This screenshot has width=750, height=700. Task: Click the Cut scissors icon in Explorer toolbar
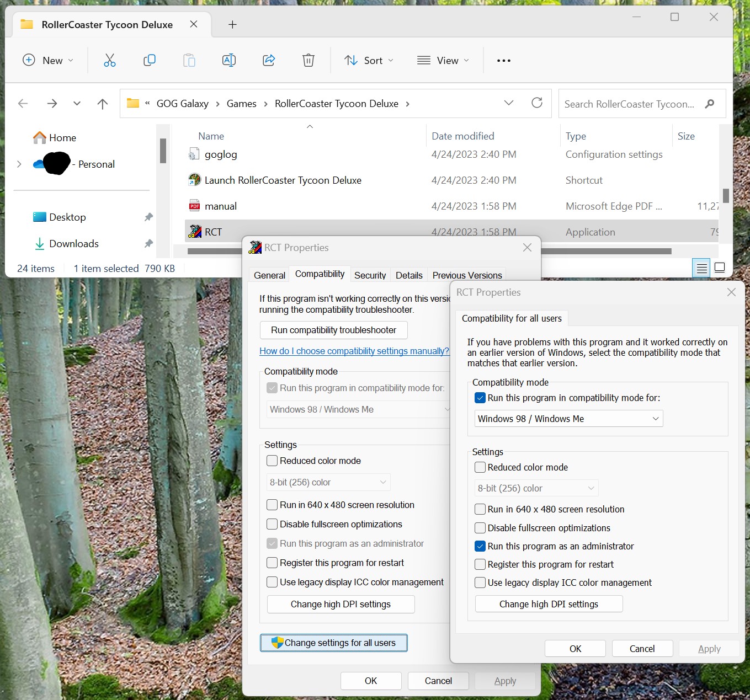click(110, 60)
